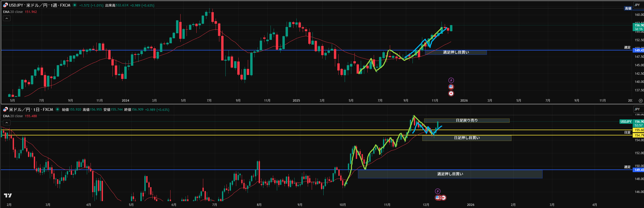Open Japan flag economic event on weekly chart
The image size is (644, 208).
pos(451,93)
